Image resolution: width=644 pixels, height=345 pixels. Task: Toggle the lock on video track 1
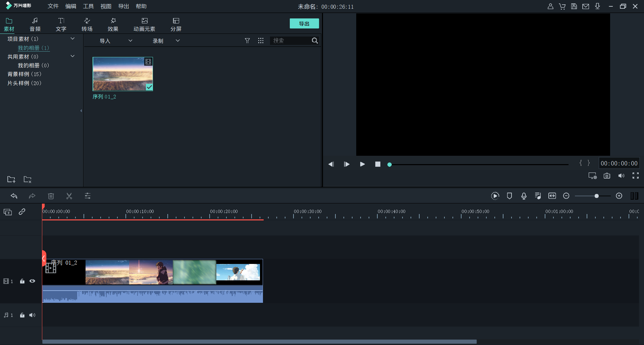22,281
